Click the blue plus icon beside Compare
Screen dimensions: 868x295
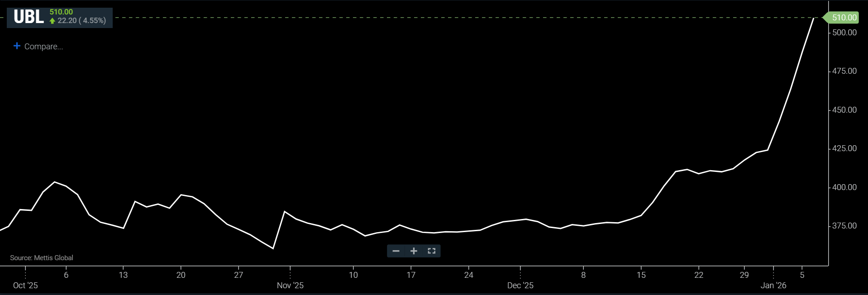click(17, 46)
